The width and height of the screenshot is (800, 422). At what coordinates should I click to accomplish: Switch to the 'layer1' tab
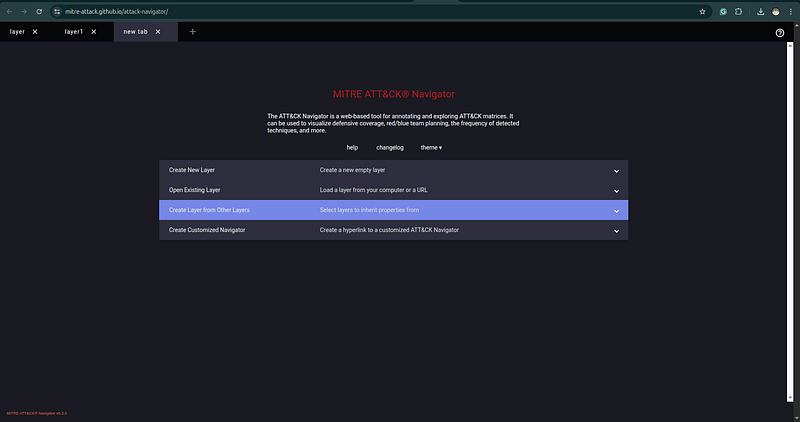click(73, 32)
